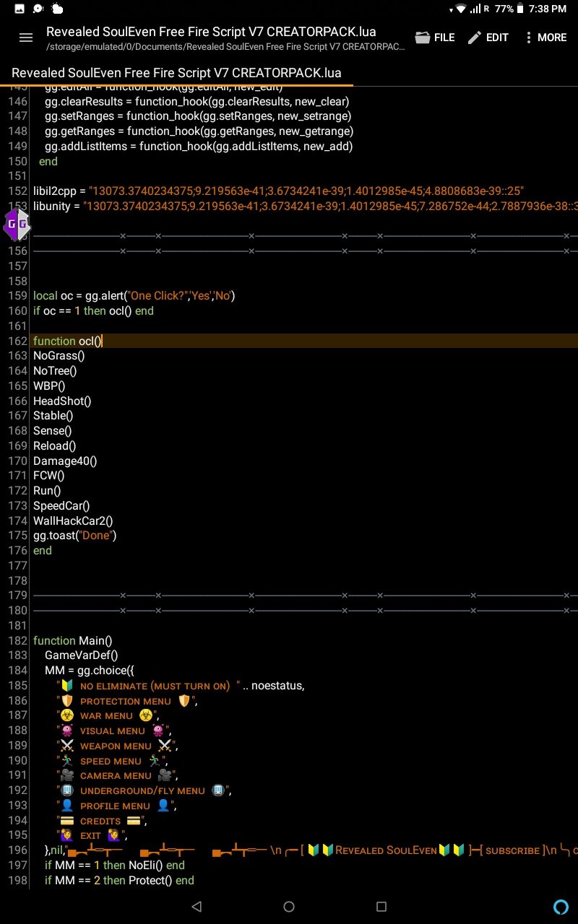The height and width of the screenshot is (924, 578).
Task: Click the 'Damage40()' code line
Action: (65, 461)
